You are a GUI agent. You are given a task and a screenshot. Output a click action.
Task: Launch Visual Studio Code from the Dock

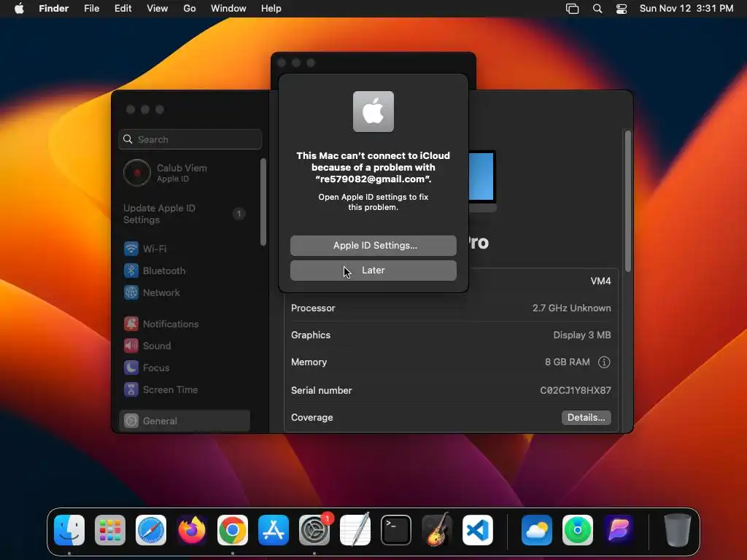click(477, 530)
